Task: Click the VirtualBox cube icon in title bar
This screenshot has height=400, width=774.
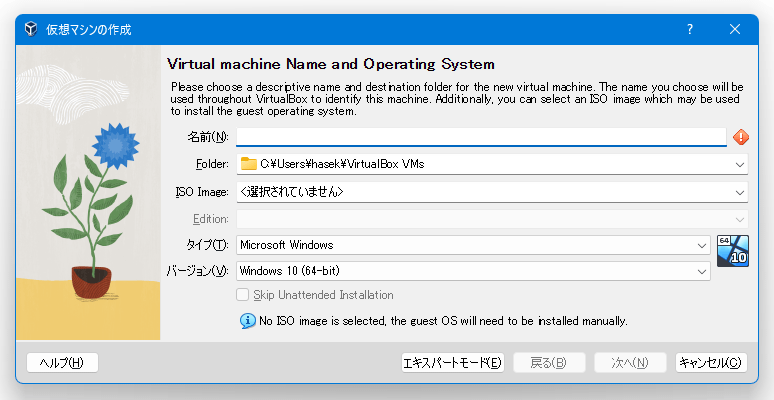Action: click(31, 29)
